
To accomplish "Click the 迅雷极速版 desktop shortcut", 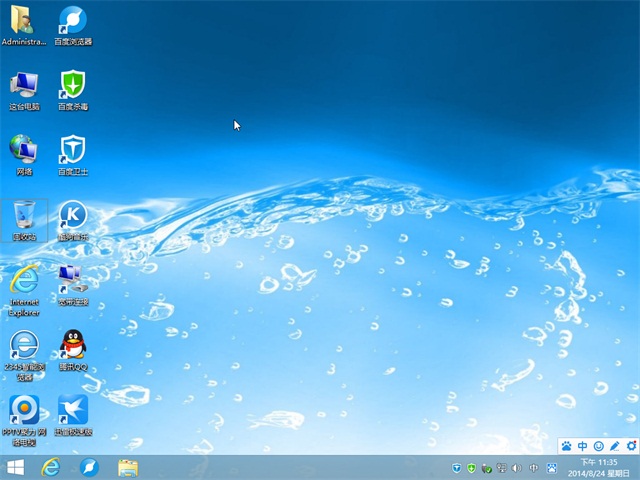I will tap(72, 410).
